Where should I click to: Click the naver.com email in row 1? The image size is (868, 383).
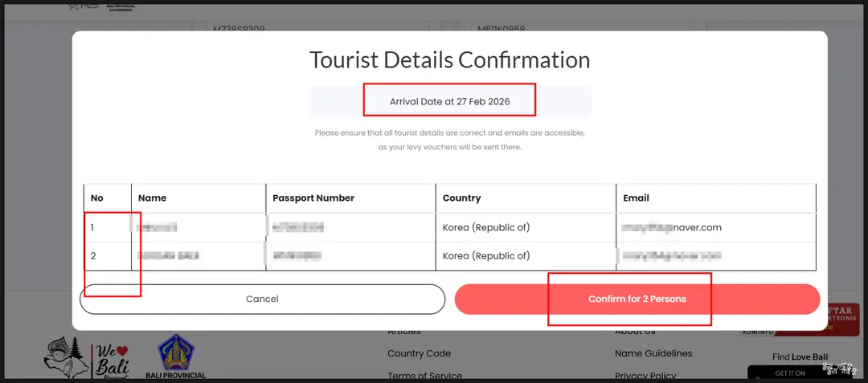pos(671,227)
